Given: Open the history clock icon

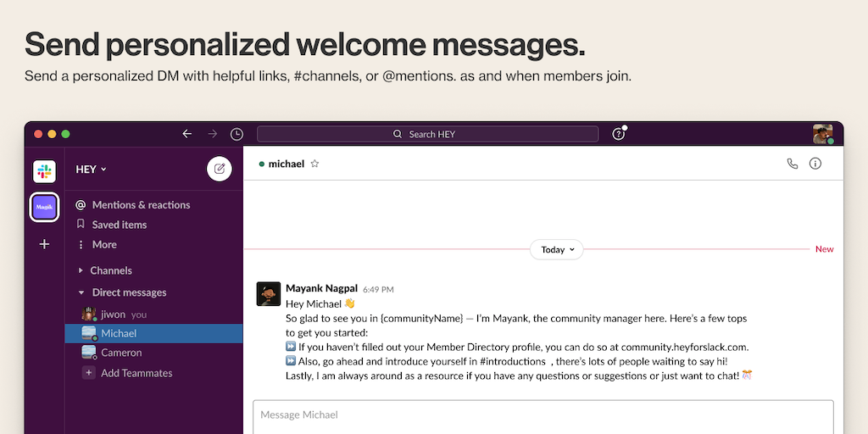Looking at the screenshot, I should [236, 134].
